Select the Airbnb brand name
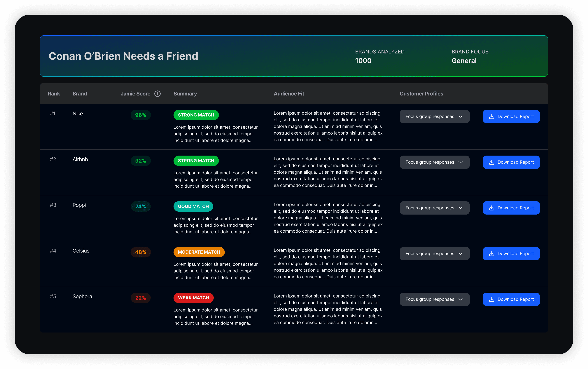The width and height of the screenshot is (588, 369). (x=80, y=159)
